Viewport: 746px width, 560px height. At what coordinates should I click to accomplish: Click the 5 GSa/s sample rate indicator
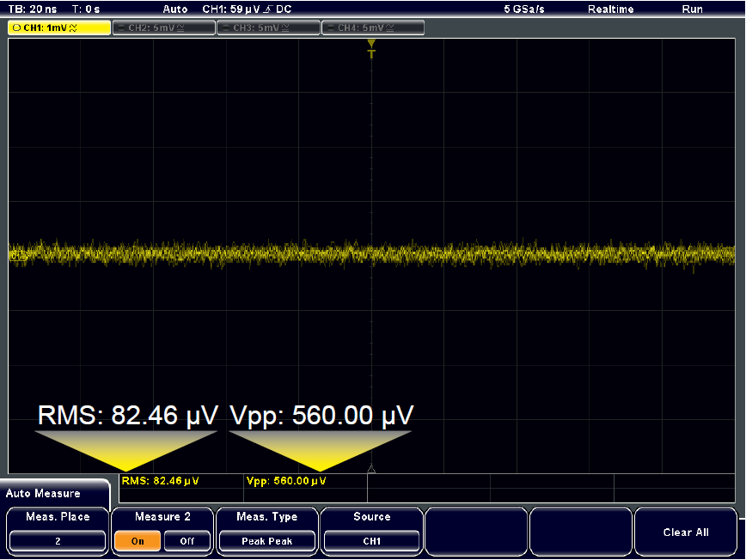point(524,9)
